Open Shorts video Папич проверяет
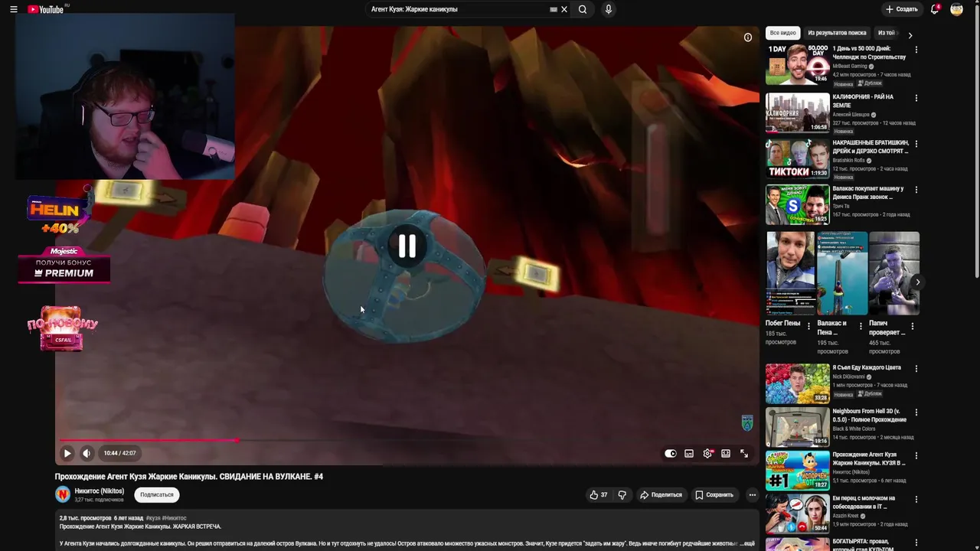 tap(893, 273)
